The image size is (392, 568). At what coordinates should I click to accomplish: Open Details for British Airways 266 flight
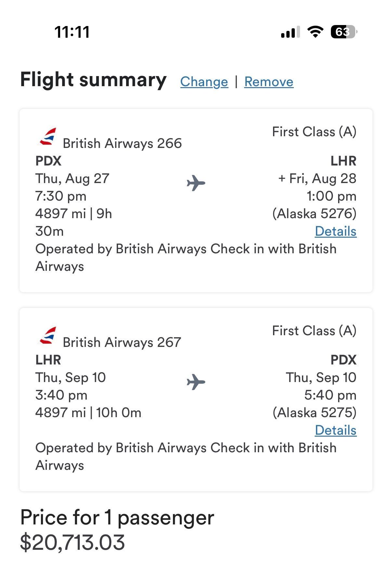click(335, 231)
